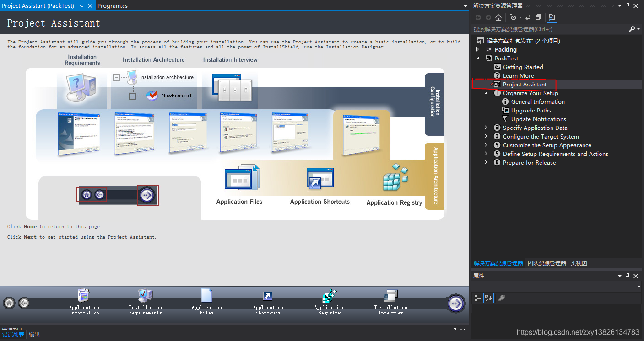Screen dimensions: 644x341
Task: Open Solution Explorer window position menu
Action: (620, 6)
